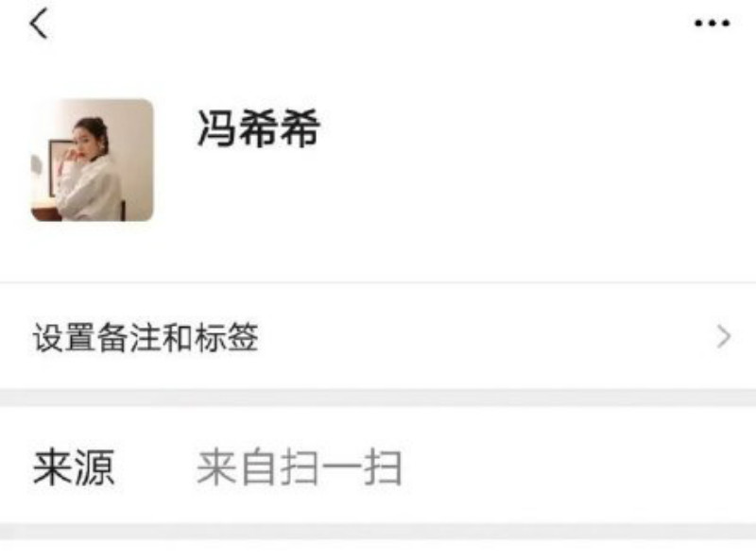
Task: Go back using the top-left arrow
Action: pyautogui.click(x=39, y=23)
